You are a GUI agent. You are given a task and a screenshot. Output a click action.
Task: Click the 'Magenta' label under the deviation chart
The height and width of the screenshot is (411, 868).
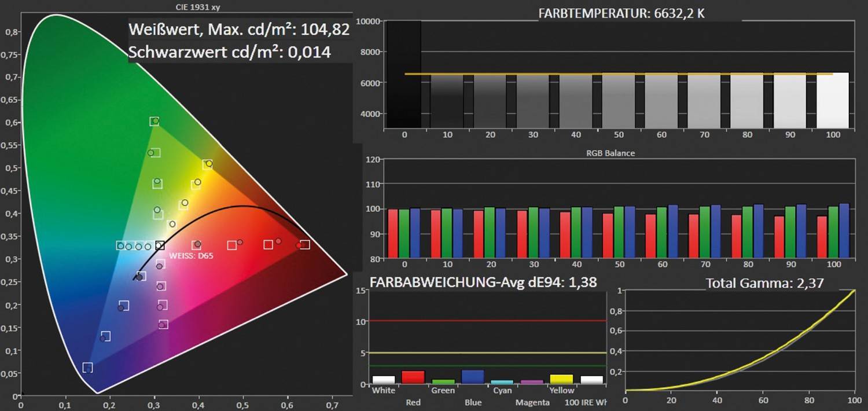[532, 402]
